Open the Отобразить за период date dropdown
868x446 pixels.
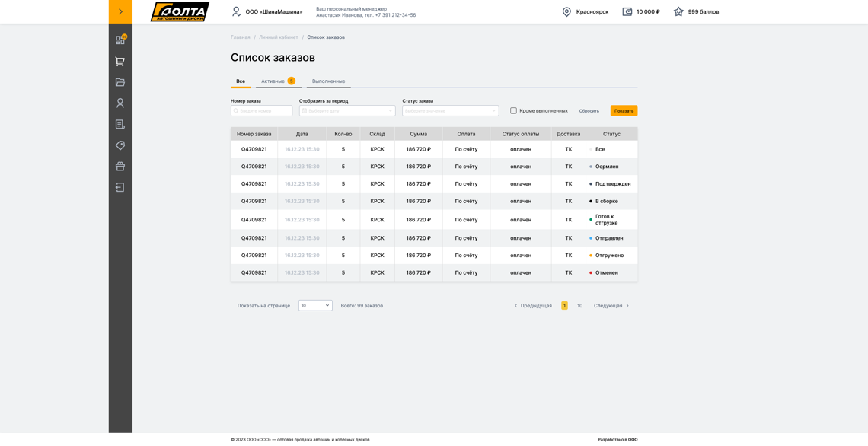347,110
